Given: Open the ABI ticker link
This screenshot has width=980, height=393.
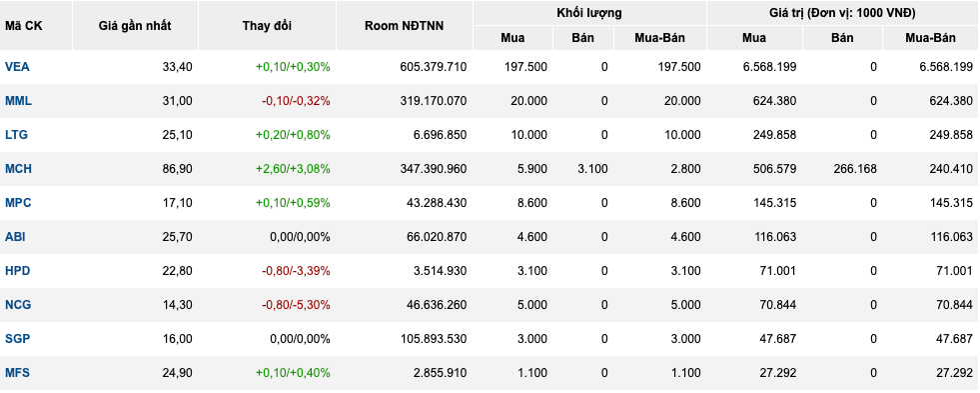Looking at the screenshot, I should coord(15,237).
